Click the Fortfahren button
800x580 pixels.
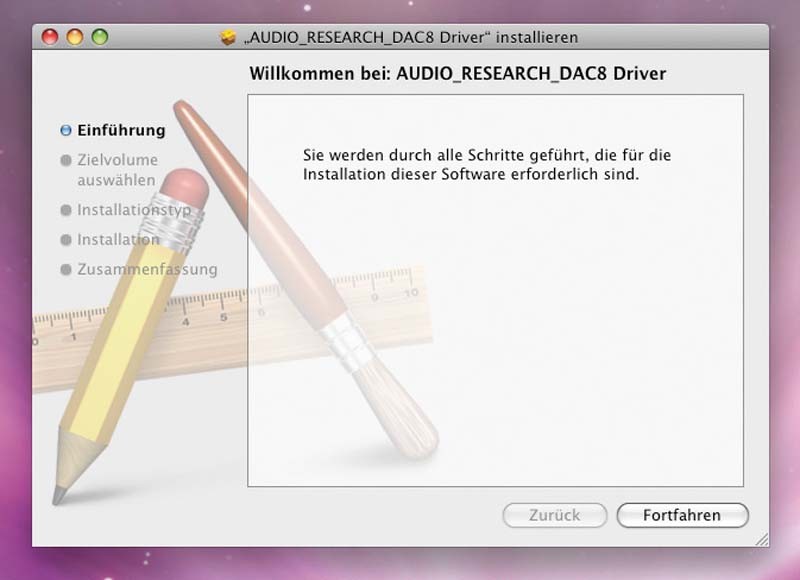[682, 515]
